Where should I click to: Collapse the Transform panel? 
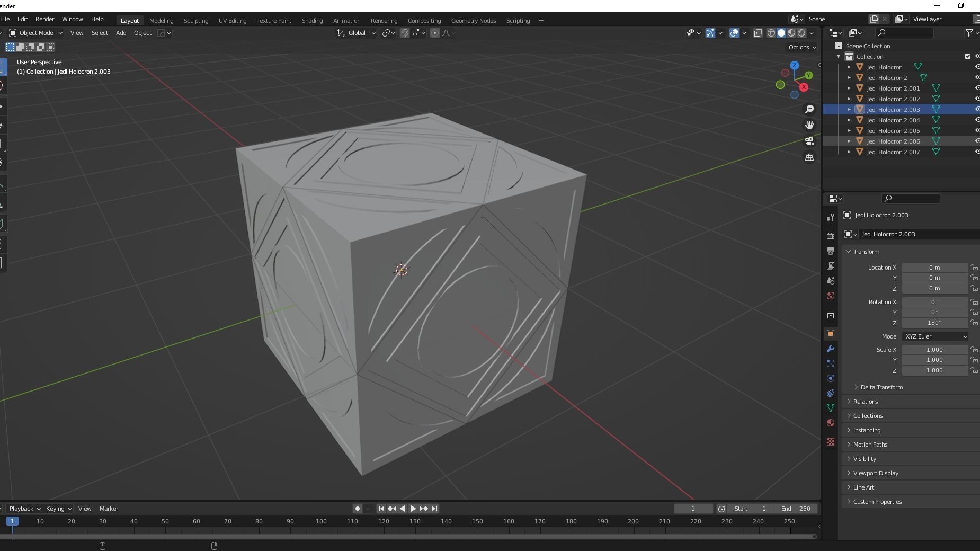[866, 252]
